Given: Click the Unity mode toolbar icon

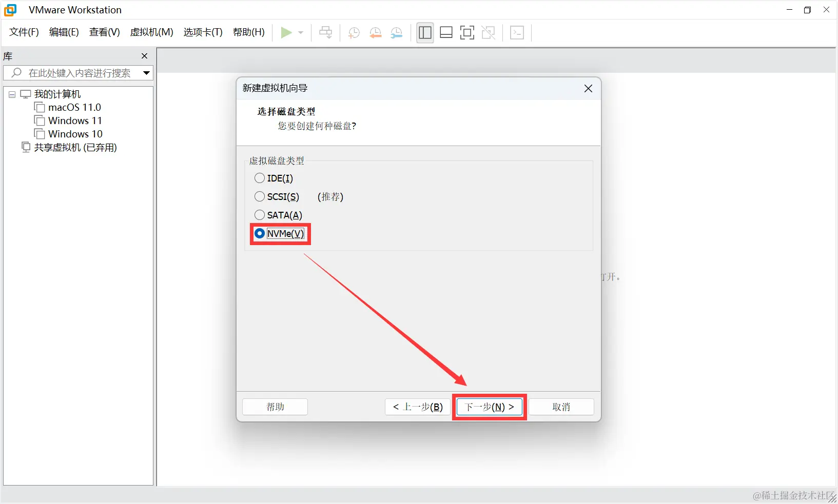Looking at the screenshot, I should click(x=488, y=33).
